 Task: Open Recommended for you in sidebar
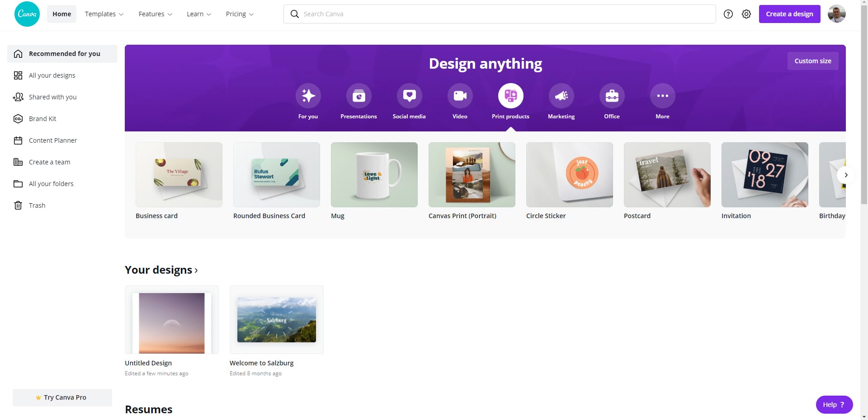pyautogui.click(x=62, y=54)
